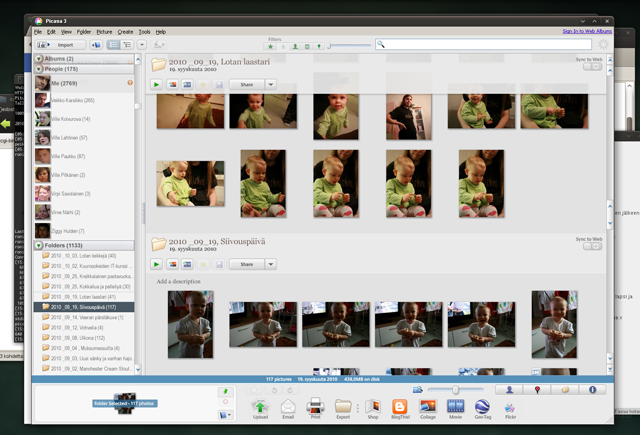This screenshot has height=435, width=640.
Task: Open the Folder menu
Action: click(84, 31)
